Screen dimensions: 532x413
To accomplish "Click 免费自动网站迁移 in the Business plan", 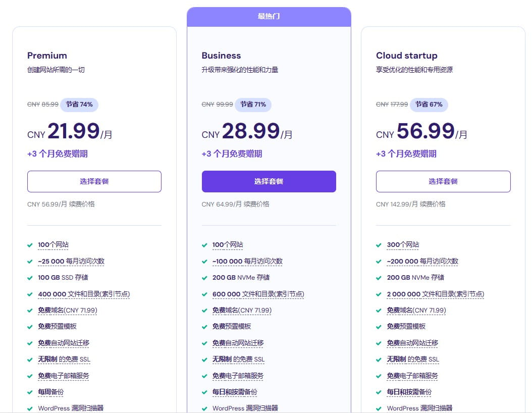I will tap(238, 343).
